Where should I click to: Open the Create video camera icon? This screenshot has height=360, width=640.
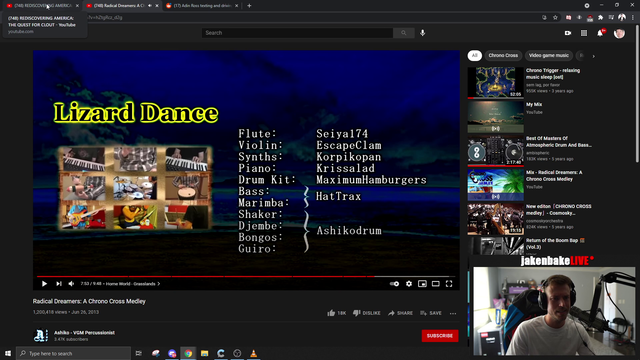click(x=568, y=33)
